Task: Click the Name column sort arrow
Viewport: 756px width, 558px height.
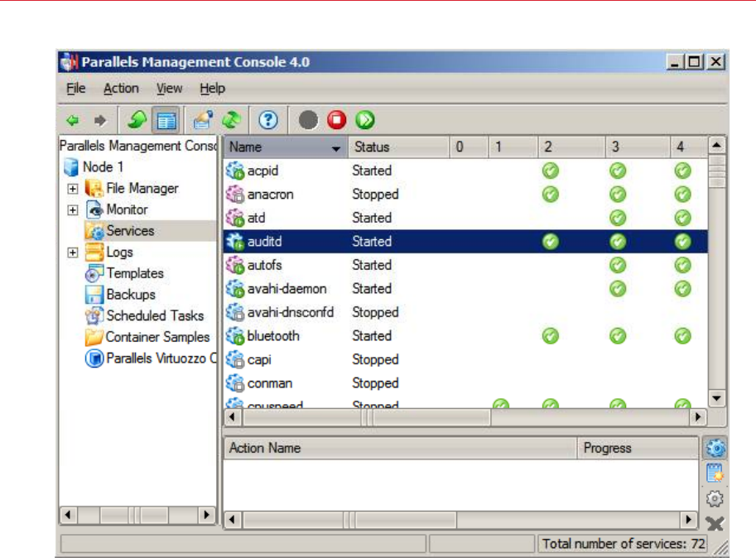Action: click(336, 149)
